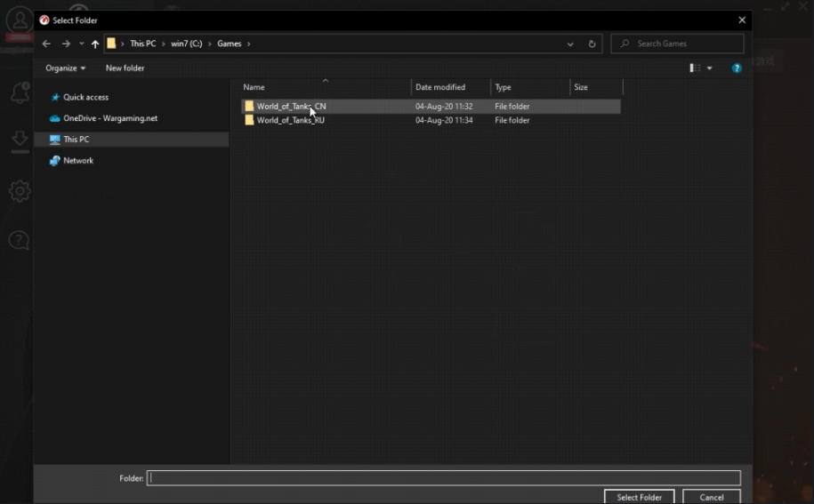814x504 pixels.
Task: Select Network in navigation pane
Action: coord(78,161)
